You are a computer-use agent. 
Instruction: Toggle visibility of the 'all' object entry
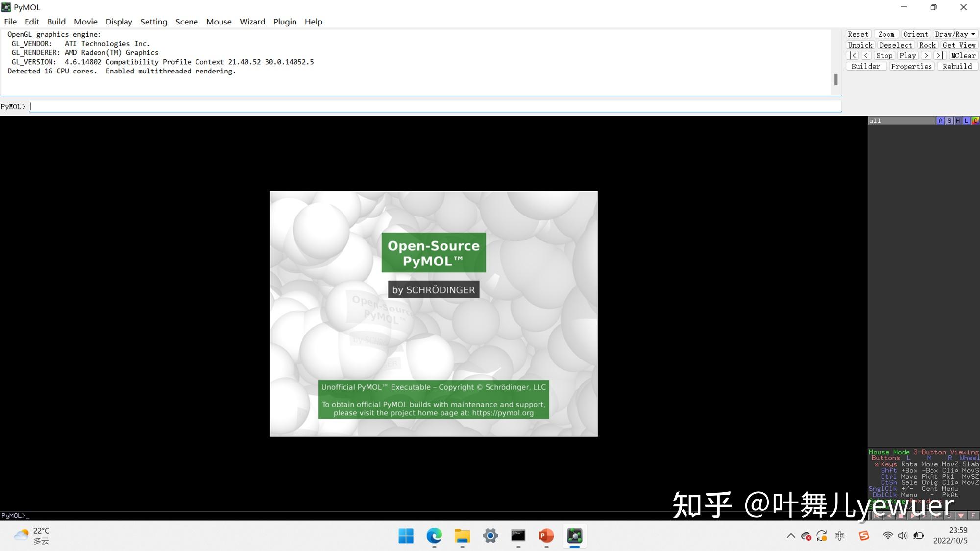point(902,120)
